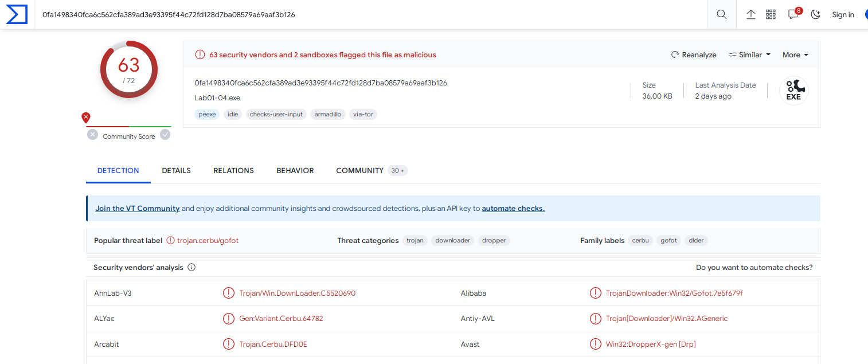Switch to the DETECTION tab
The image size is (868, 364).
(x=118, y=171)
